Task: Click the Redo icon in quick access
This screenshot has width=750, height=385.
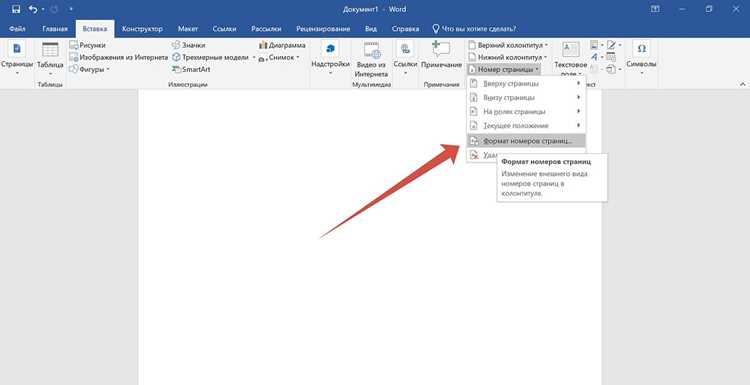Action: 54,9
